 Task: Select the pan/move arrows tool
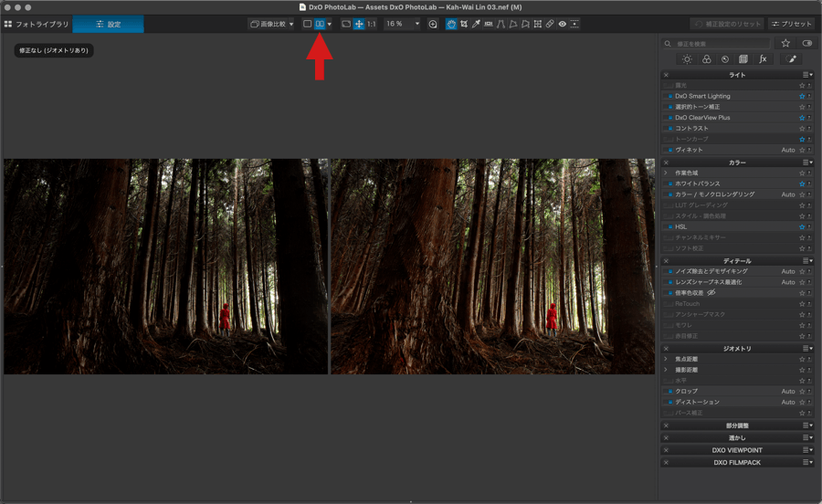[x=359, y=24]
